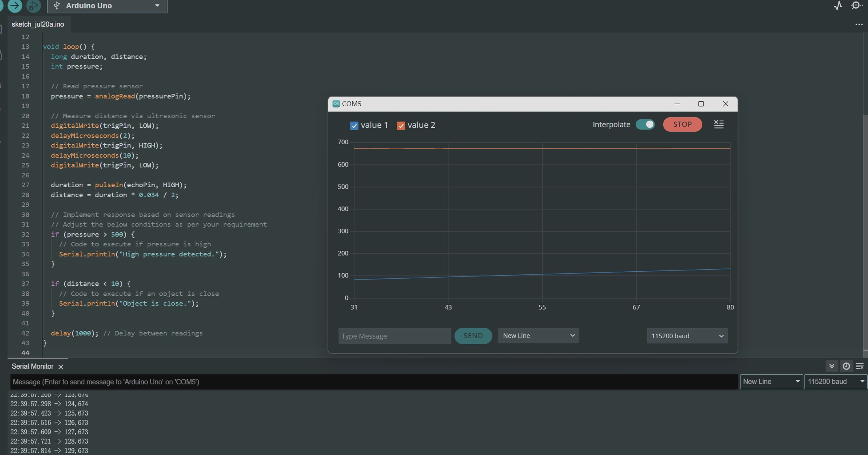Stop the serial plotter with STOP
The width and height of the screenshot is (868, 455).
coord(682,125)
